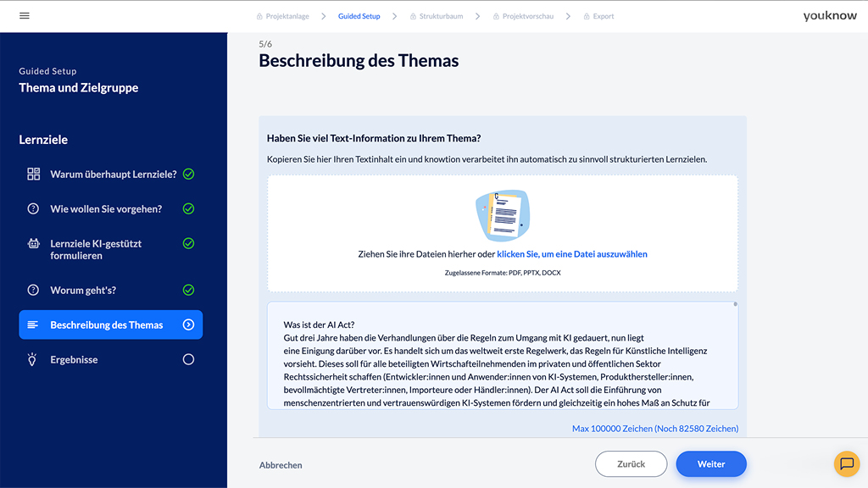Select the grid icon beside 'Warum überhaupt Lernziele?'
The width and height of the screenshot is (868, 488).
(31, 174)
